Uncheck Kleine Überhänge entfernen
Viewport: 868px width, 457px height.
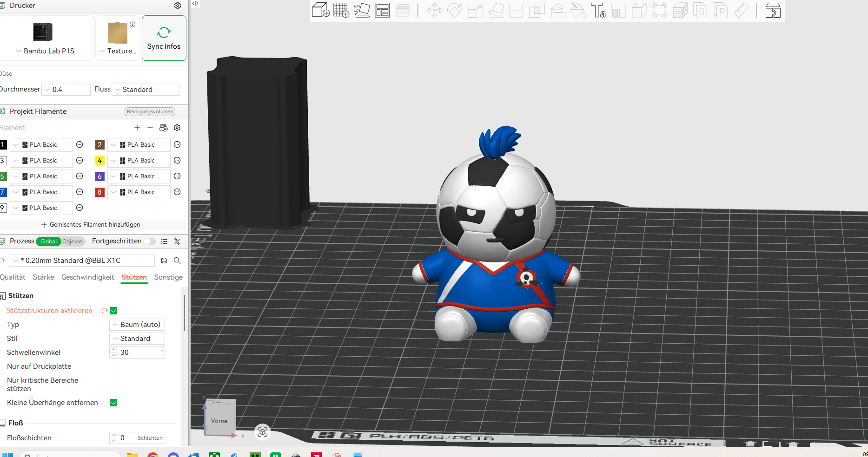pyautogui.click(x=113, y=403)
